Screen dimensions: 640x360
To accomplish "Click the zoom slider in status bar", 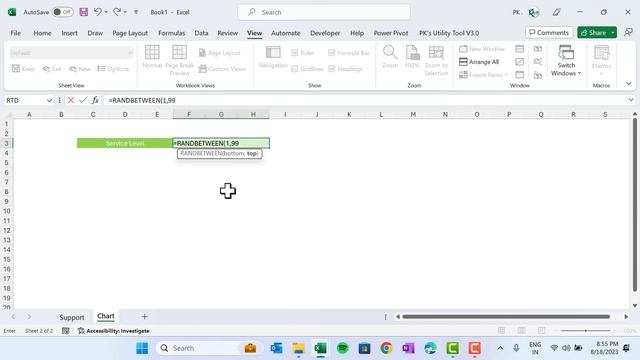I will tap(585, 330).
